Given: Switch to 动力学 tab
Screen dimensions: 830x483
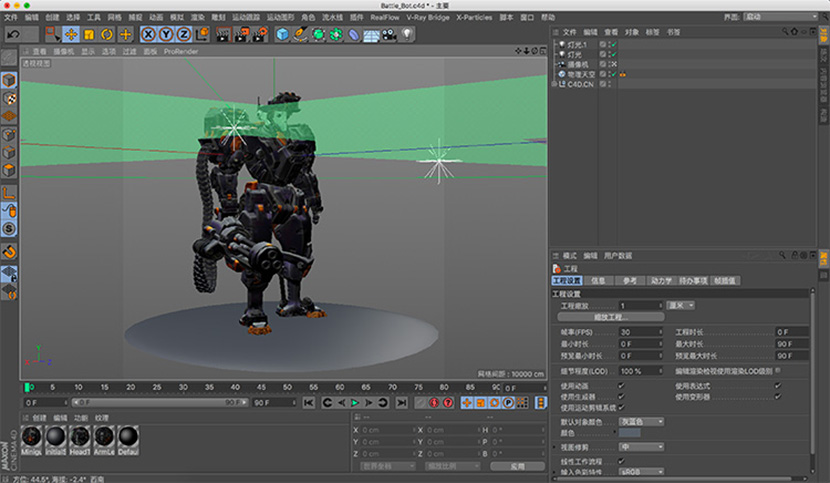Looking at the screenshot, I should coord(661,281).
